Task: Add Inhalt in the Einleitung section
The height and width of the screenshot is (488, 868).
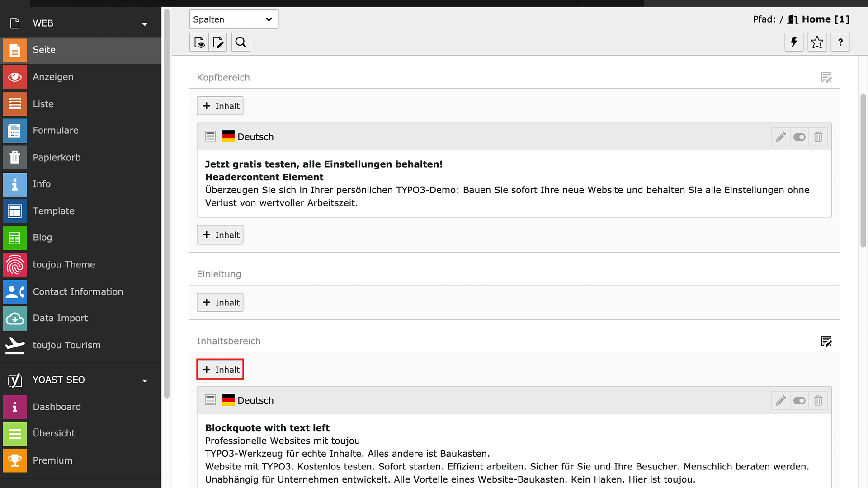Action: (220, 303)
